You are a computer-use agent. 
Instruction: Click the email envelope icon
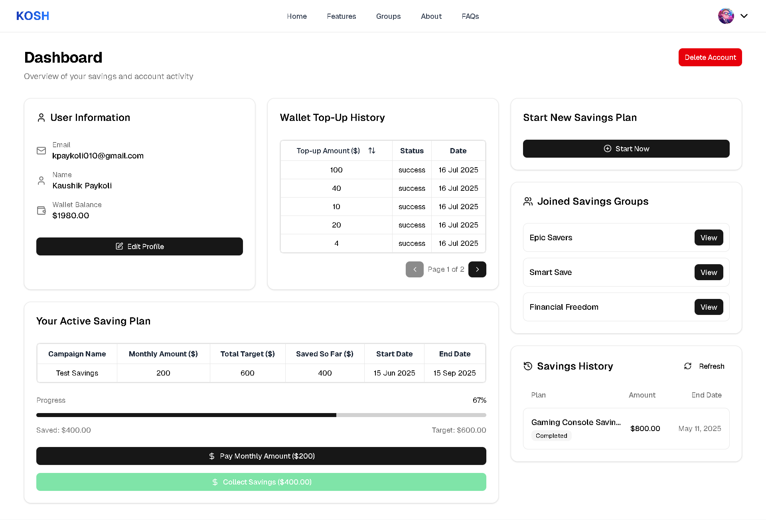click(41, 150)
